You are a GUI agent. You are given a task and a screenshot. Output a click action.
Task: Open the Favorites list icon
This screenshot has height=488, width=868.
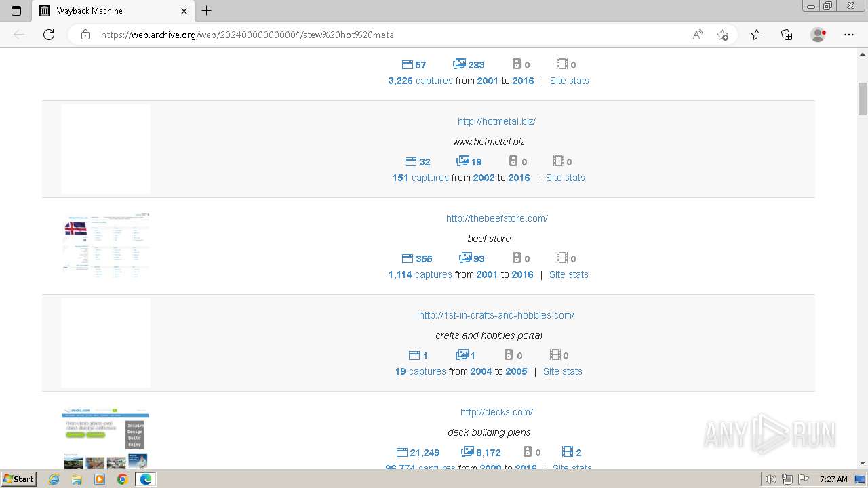757,35
